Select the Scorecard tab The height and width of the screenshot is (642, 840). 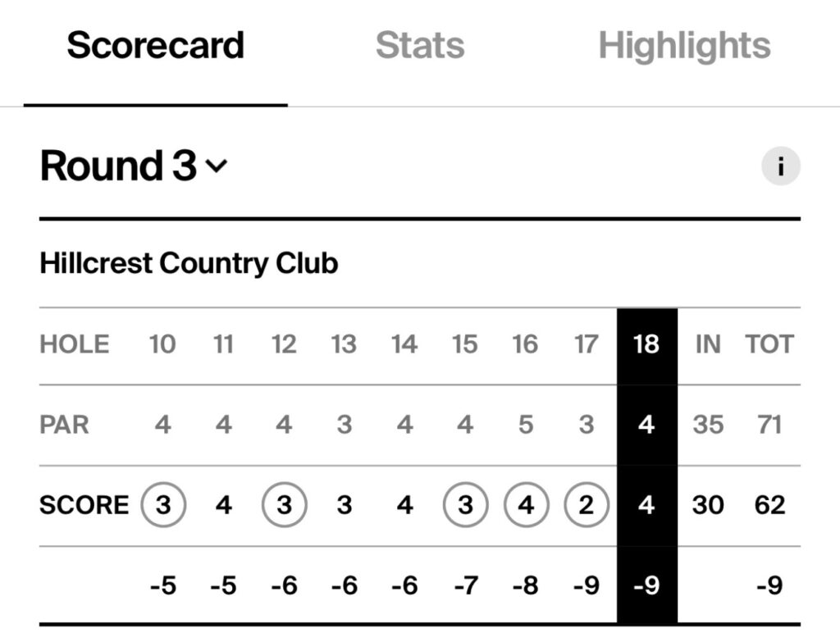(155, 45)
